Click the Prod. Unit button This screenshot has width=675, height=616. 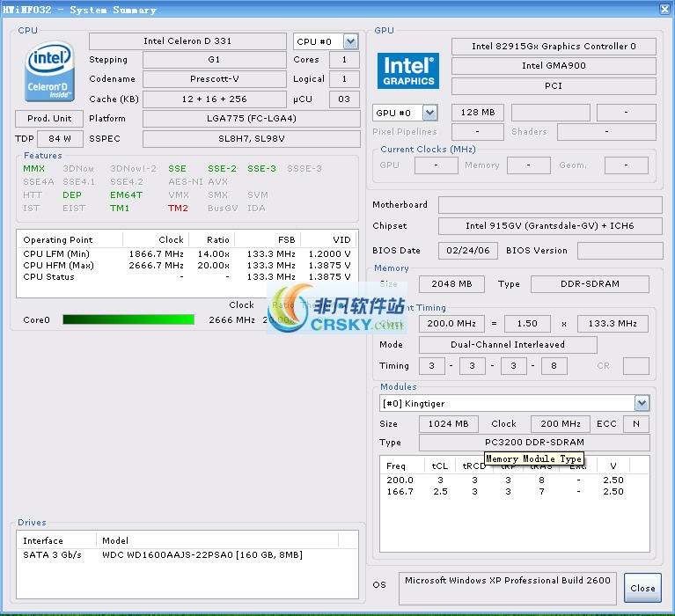(x=49, y=119)
